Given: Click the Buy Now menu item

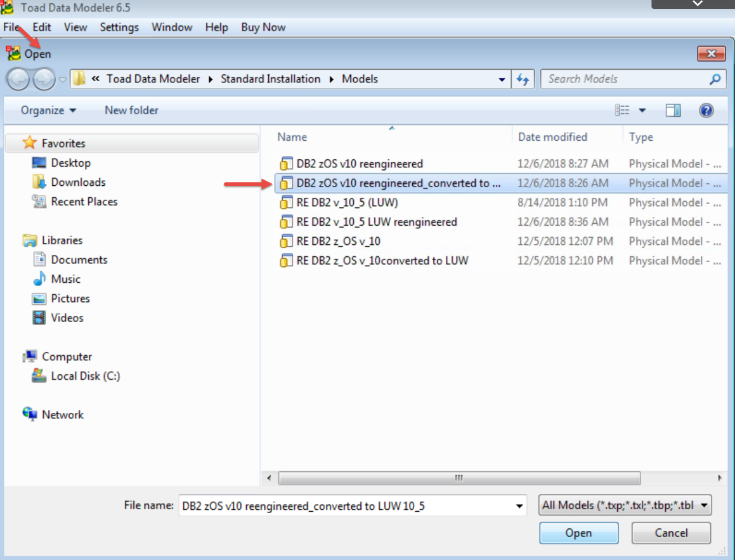Looking at the screenshot, I should (263, 27).
